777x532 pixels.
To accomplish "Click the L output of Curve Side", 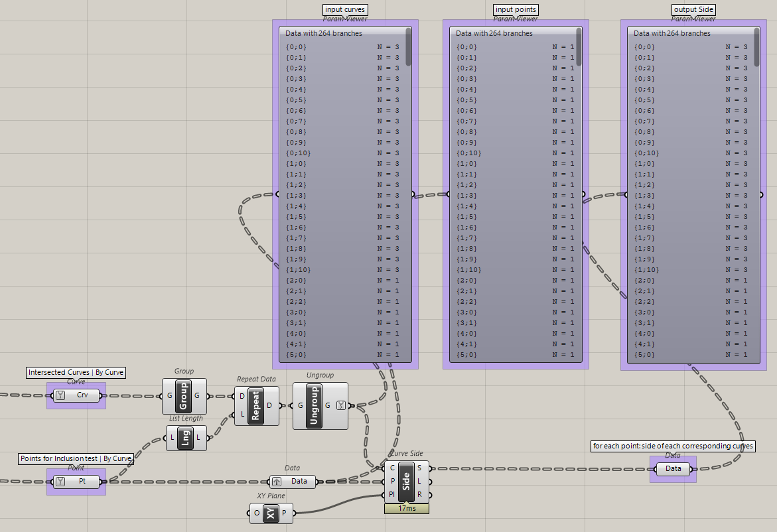I will (x=419, y=481).
